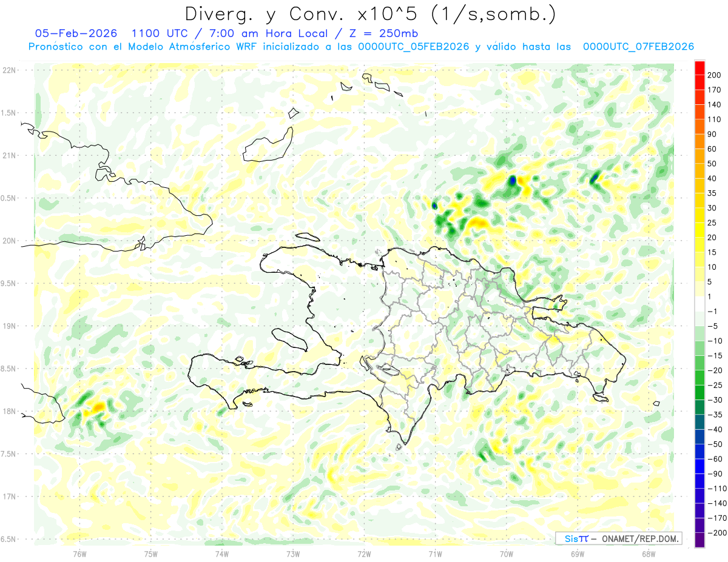
Task: Click the "6.5N" latitude axis label
Action: tap(9, 539)
